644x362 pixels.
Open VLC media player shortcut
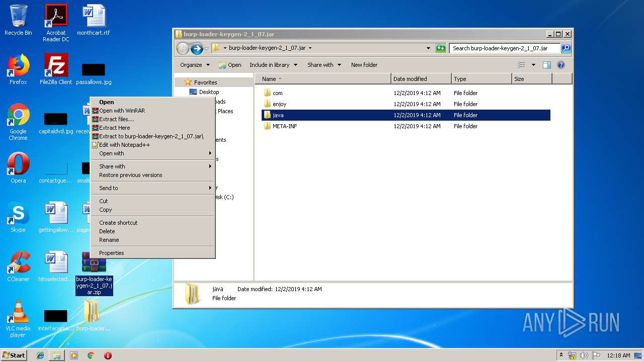point(18,318)
